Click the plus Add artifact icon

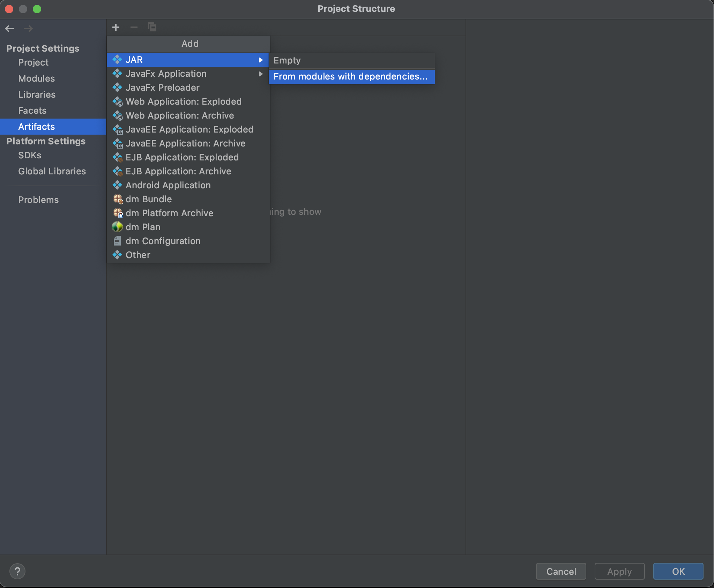click(116, 27)
